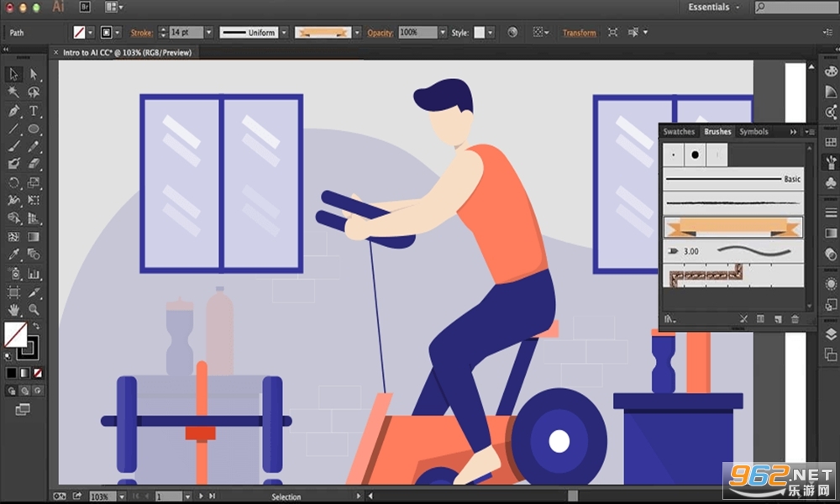Select the Rotate tool

(13, 182)
